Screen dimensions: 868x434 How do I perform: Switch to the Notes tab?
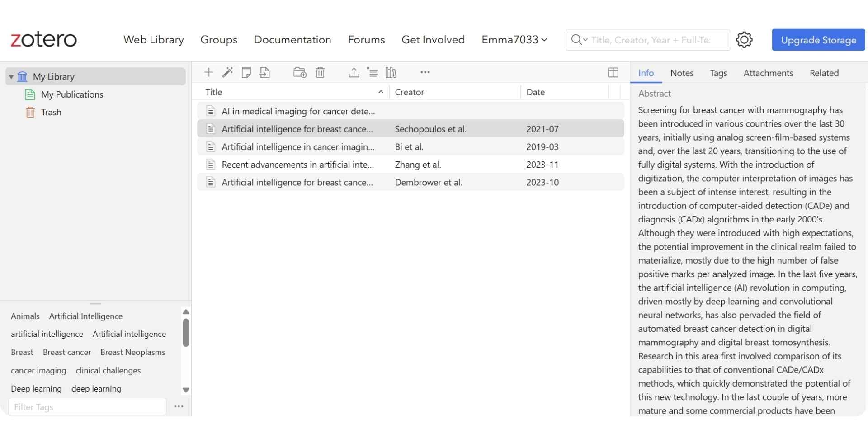[x=682, y=73]
